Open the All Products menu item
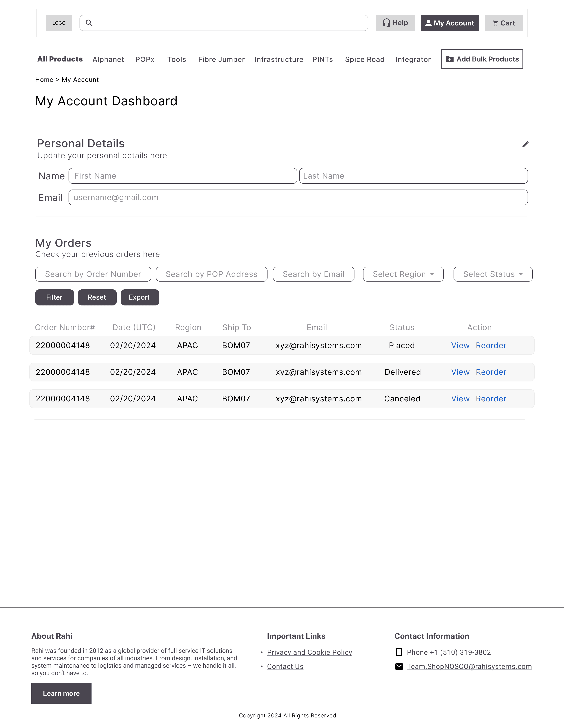 tap(60, 59)
